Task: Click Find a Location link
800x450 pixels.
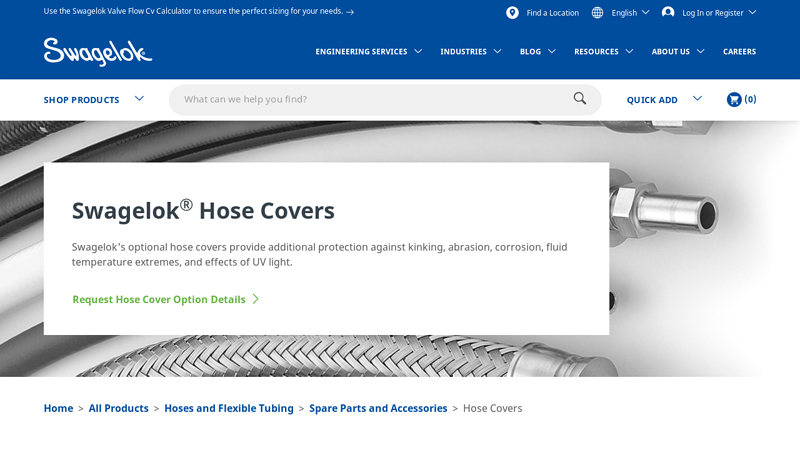Action: [x=553, y=13]
